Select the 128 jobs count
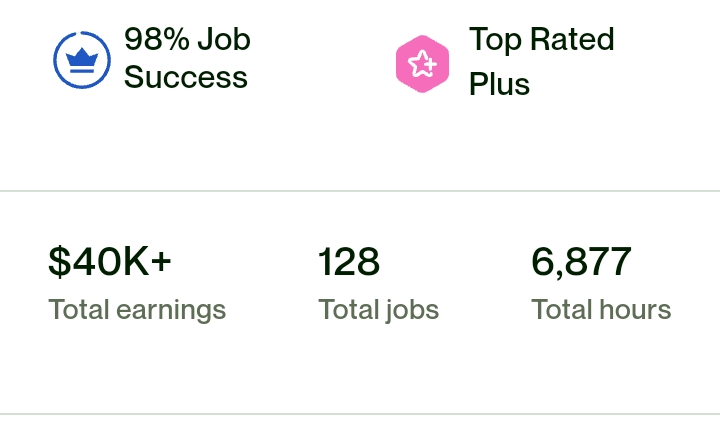Screen dimensions: 720x431 (349, 261)
